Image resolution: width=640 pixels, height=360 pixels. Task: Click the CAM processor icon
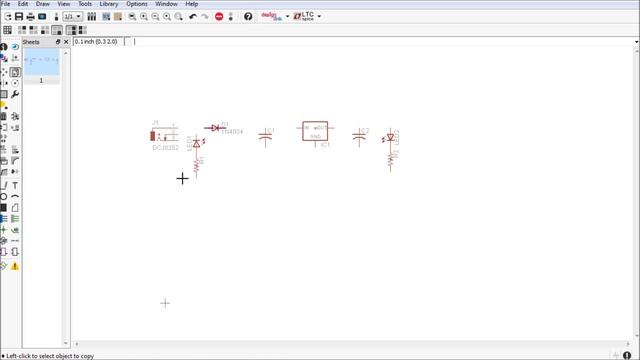coord(42,16)
